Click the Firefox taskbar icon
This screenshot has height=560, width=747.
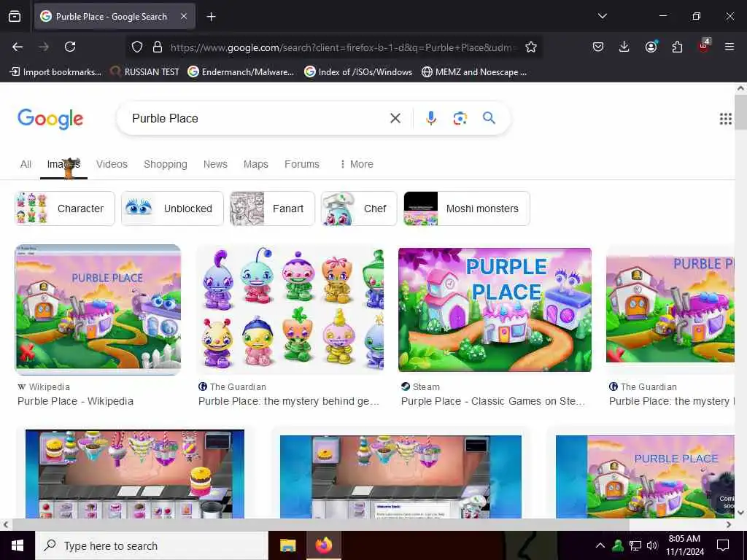click(323, 545)
